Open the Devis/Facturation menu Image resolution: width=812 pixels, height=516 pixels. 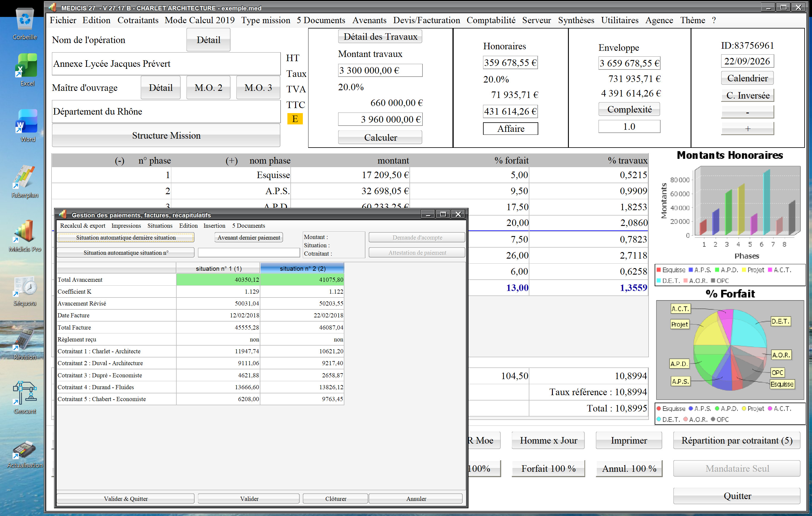[426, 20]
